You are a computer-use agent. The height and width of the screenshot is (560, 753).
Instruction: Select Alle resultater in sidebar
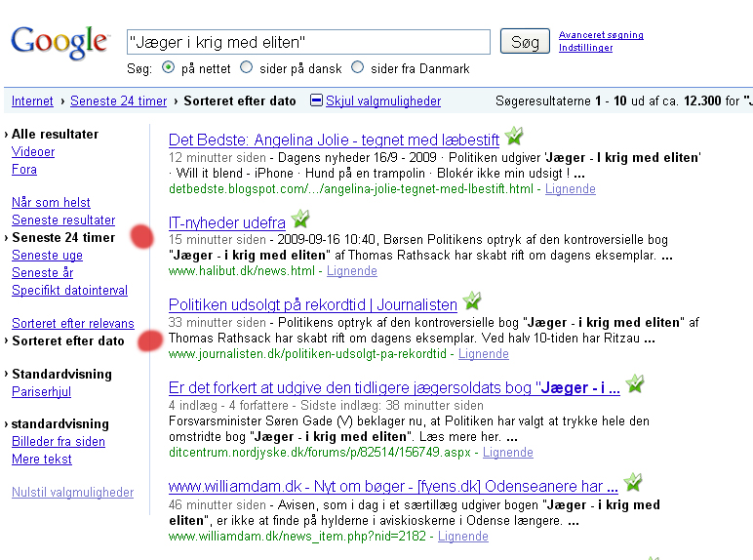point(55,134)
